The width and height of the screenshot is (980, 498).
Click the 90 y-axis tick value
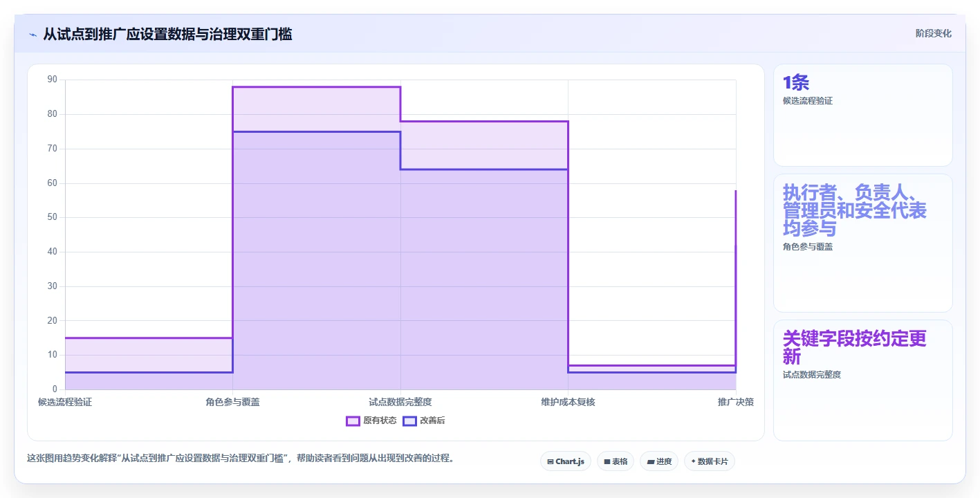(x=53, y=80)
